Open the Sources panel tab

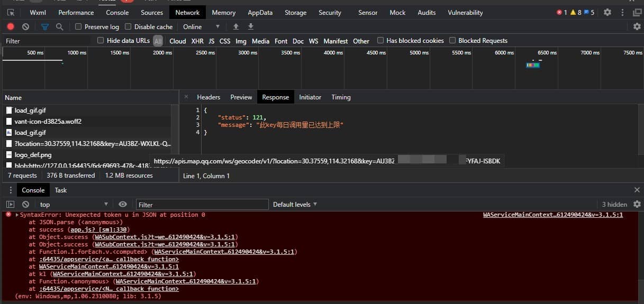pyautogui.click(x=152, y=12)
